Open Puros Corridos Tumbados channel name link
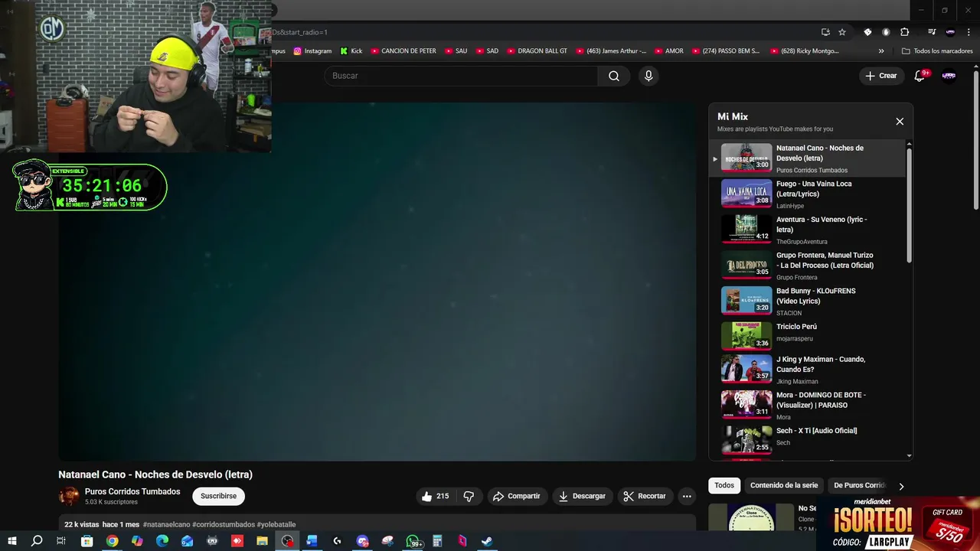This screenshot has width=980, height=551. [x=132, y=491]
